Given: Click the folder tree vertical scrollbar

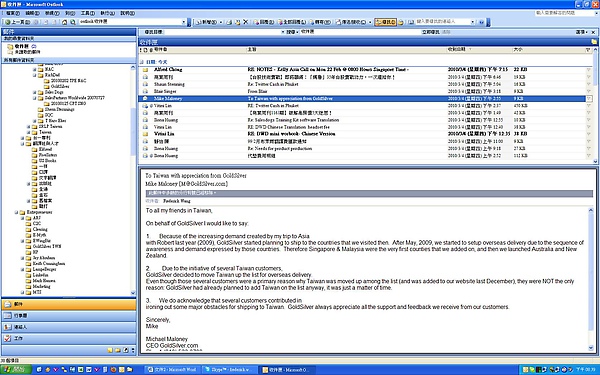Looking at the screenshot, I should click(x=133, y=180).
